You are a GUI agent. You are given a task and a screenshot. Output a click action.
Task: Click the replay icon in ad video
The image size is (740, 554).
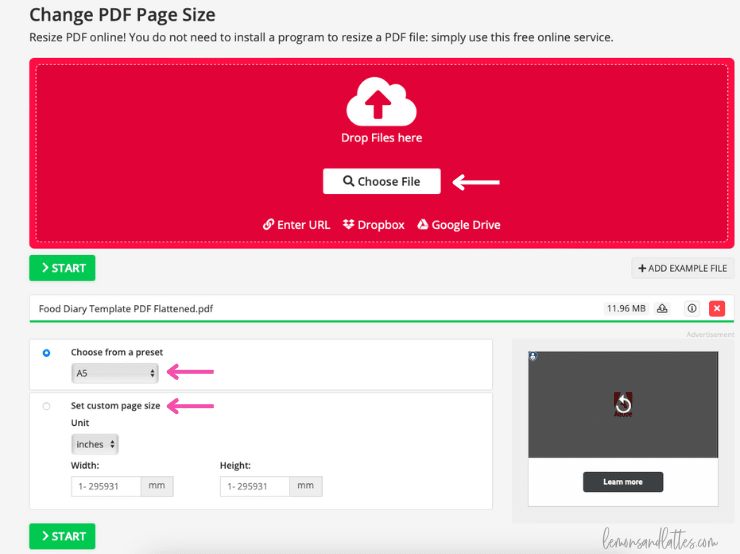(x=623, y=404)
